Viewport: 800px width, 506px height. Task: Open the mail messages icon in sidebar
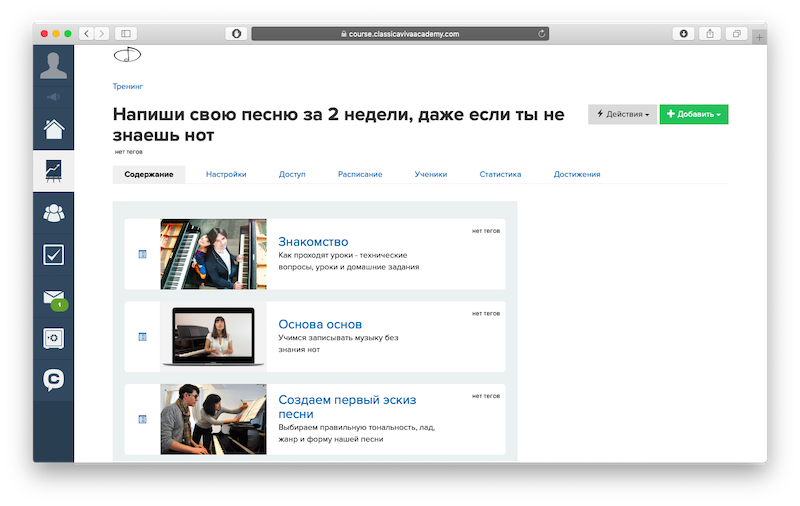[55, 297]
